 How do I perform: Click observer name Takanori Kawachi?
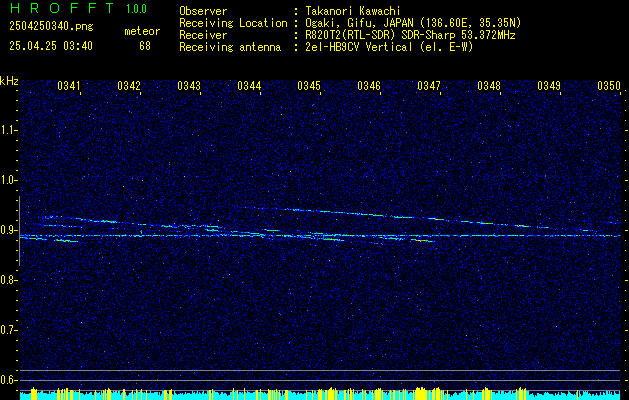click(x=353, y=11)
